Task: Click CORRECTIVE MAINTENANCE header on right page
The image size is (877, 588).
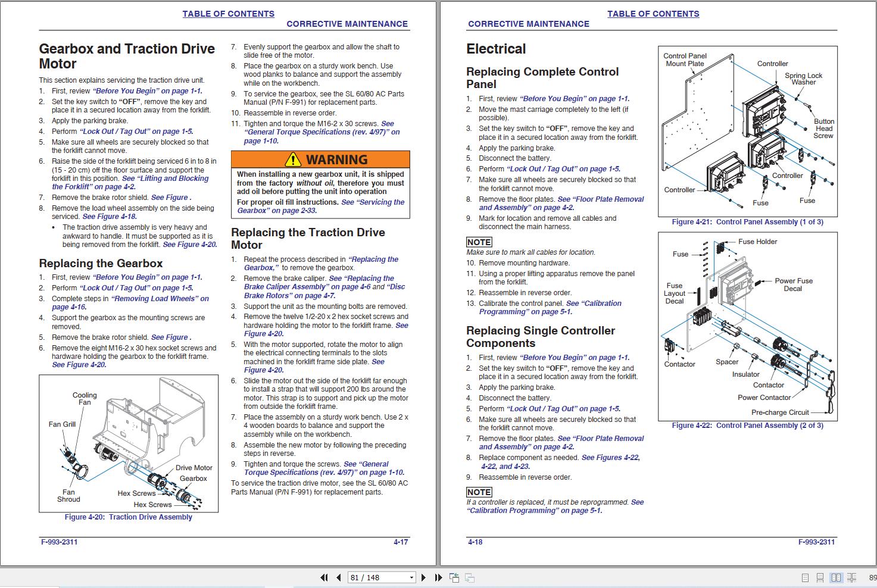Action: coord(529,24)
